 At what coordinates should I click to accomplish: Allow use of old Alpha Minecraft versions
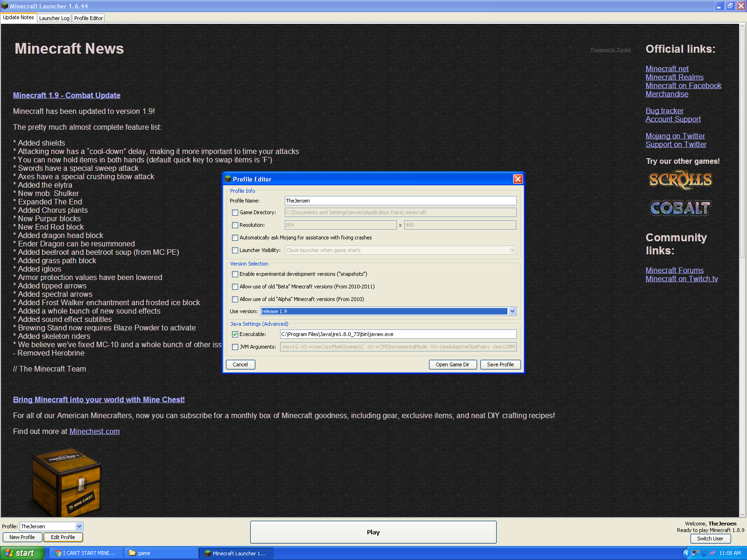[235, 299]
